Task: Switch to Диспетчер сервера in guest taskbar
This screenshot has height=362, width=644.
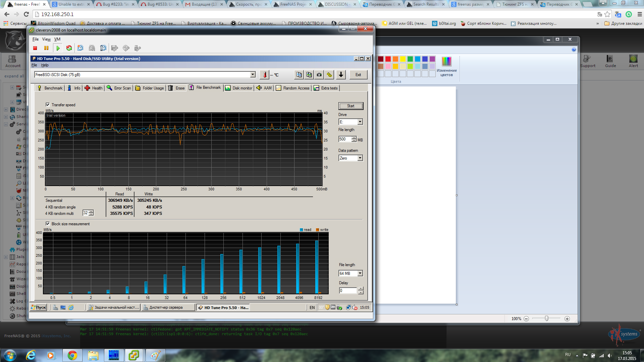Action: click(168, 307)
